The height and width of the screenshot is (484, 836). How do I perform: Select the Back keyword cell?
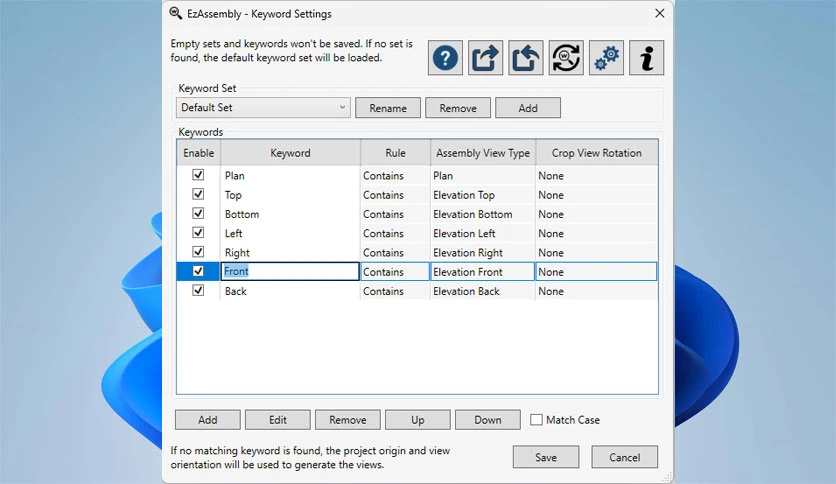pyautogui.click(x=290, y=291)
